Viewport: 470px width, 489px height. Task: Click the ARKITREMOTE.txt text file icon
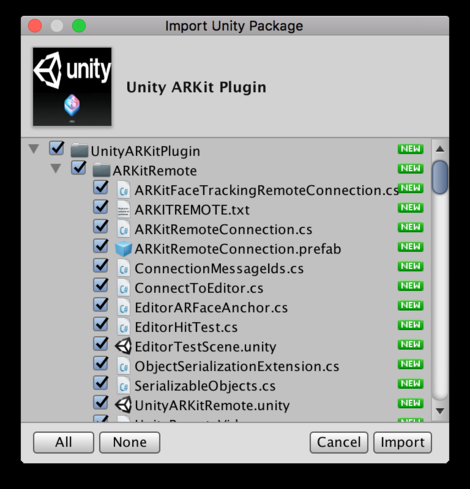[123, 210]
